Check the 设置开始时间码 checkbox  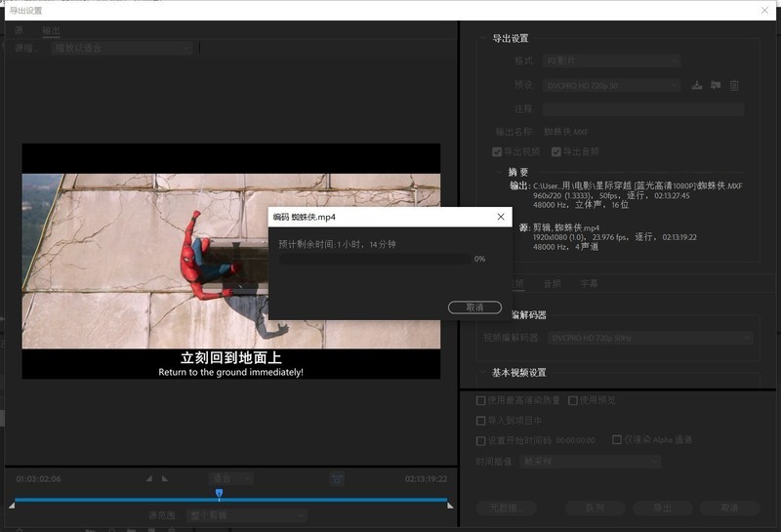click(x=480, y=441)
